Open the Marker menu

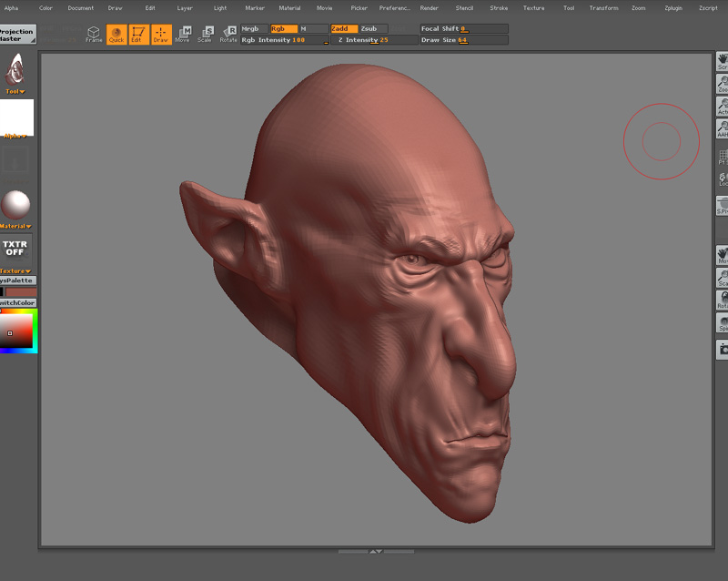[x=255, y=8]
